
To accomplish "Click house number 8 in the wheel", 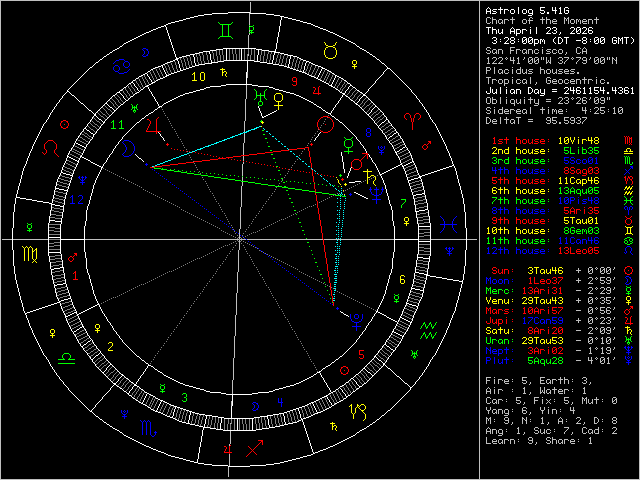I will (369, 132).
